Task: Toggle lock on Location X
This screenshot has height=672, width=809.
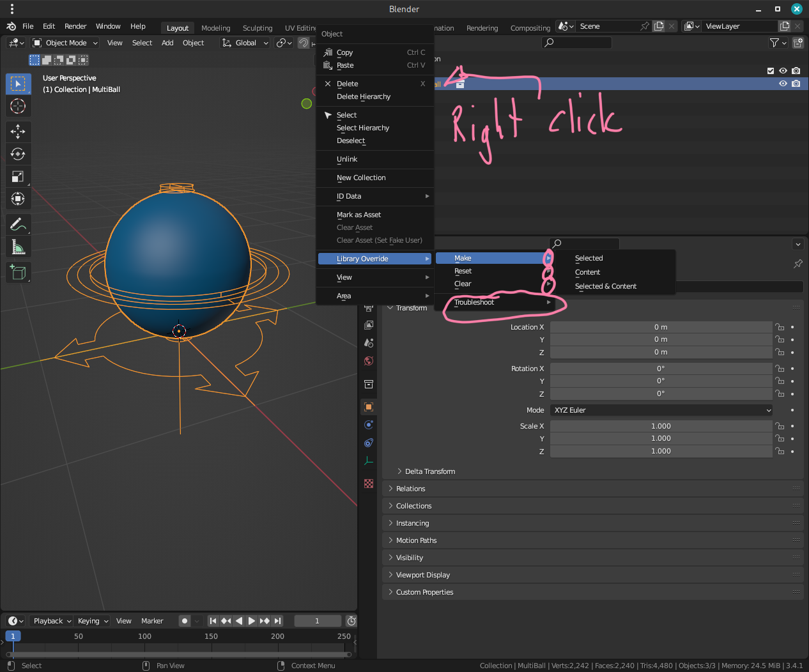Action: [x=780, y=327]
